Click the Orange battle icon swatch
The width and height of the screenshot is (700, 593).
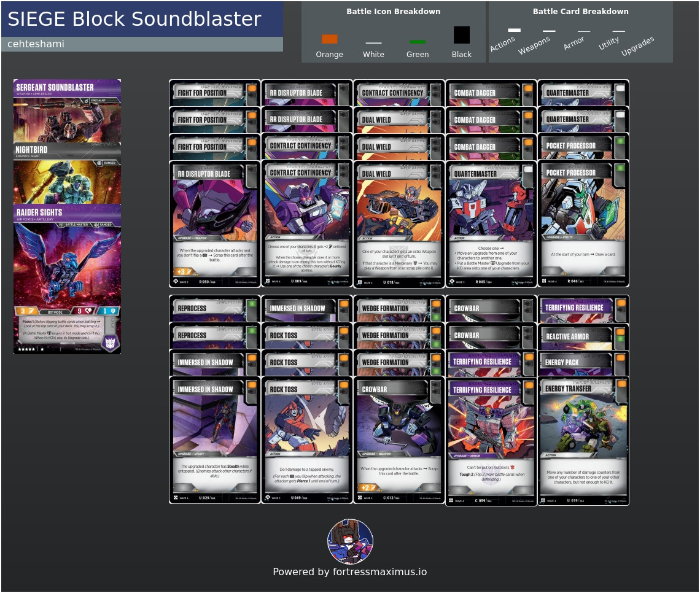(x=330, y=39)
